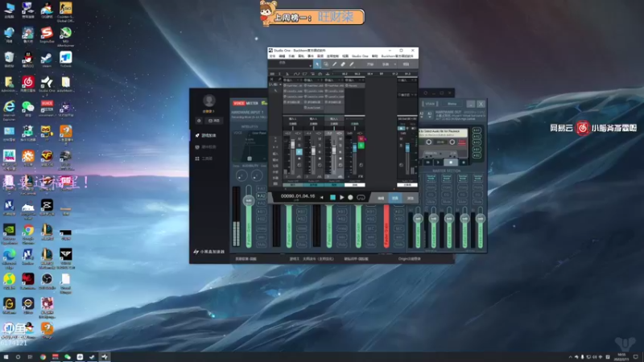This screenshot has height=362, width=644.
Task: Open Voicemeeter Menu button
Action: pyautogui.click(x=452, y=104)
